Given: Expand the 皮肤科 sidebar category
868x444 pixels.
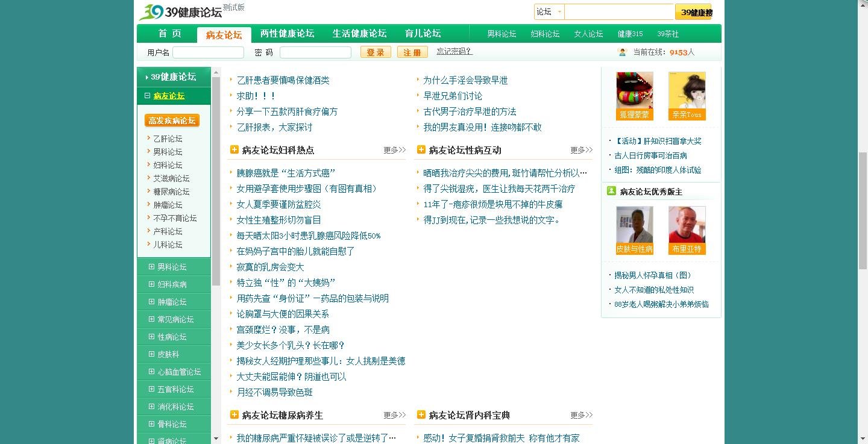Looking at the screenshot, I should (x=152, y=354).
